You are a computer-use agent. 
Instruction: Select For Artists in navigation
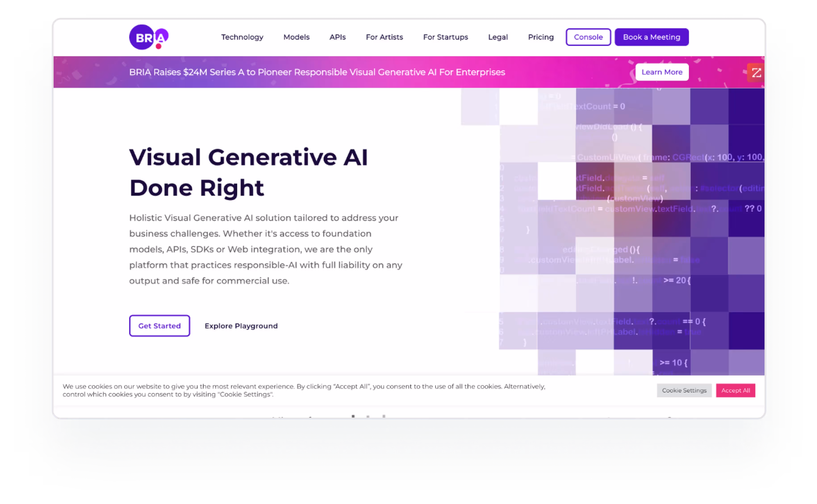(x=384, y=37)
